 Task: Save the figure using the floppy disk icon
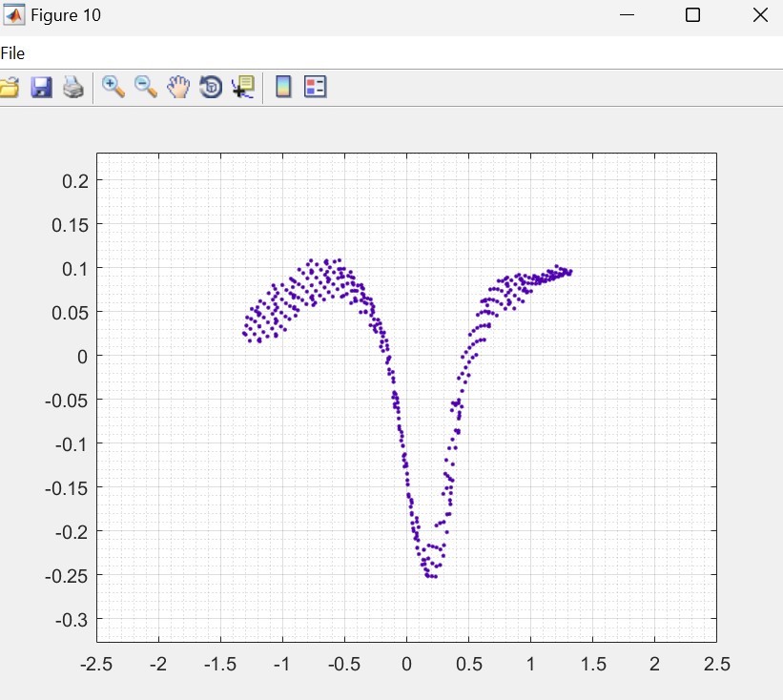(41, 88)
